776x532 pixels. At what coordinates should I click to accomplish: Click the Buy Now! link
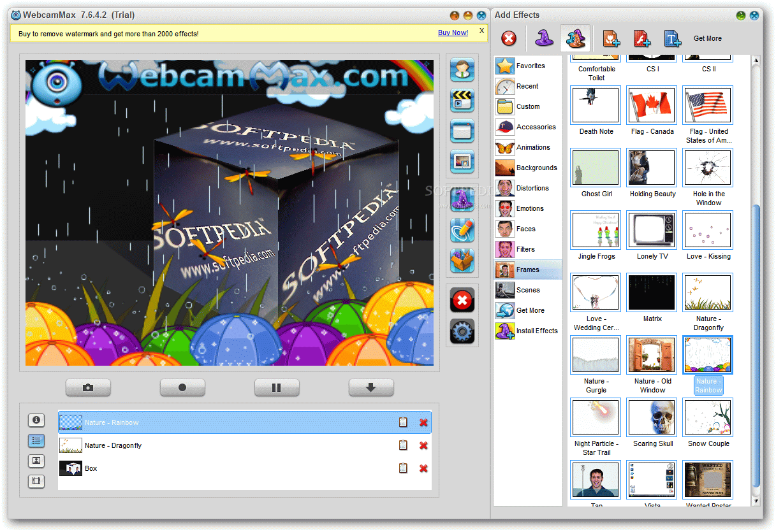(453, 33)
